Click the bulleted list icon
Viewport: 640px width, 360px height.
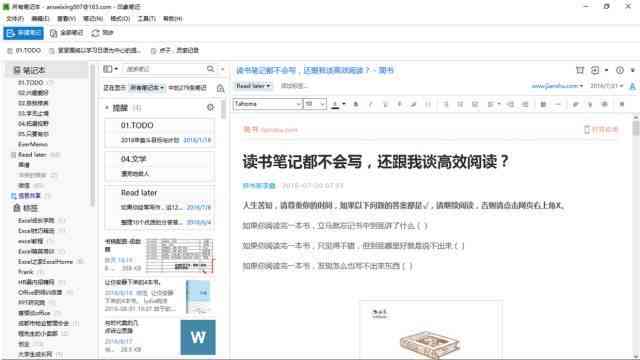click(x=446, y=104)
